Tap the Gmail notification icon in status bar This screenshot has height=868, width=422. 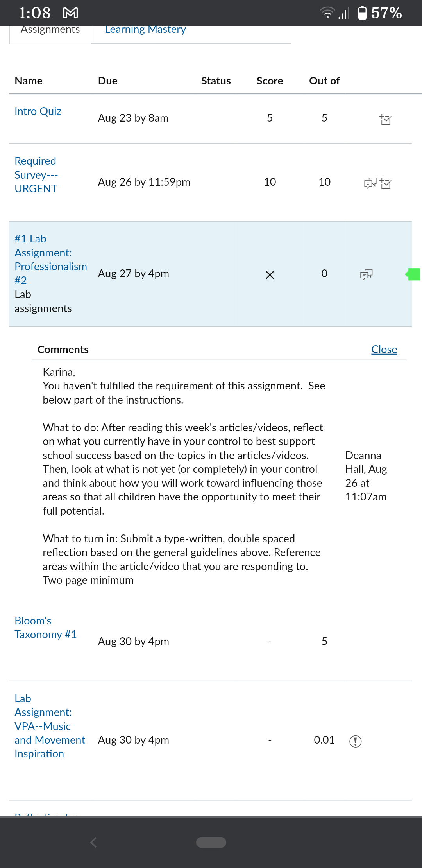point(70,13)
